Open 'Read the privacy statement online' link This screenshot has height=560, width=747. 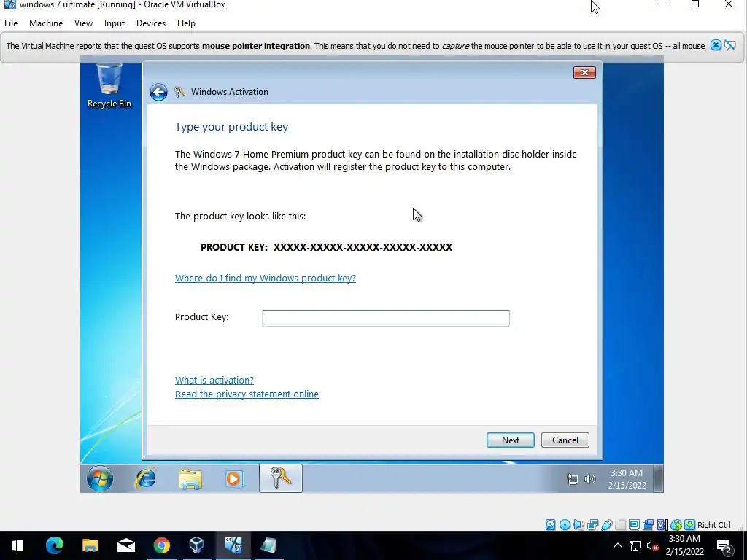247,394
